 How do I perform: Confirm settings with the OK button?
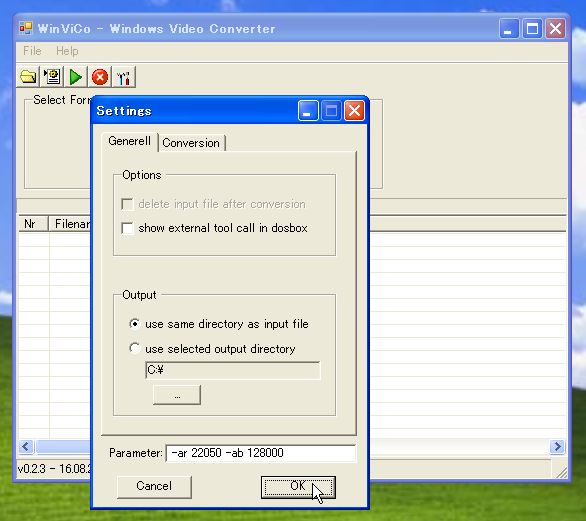point(298,487)
